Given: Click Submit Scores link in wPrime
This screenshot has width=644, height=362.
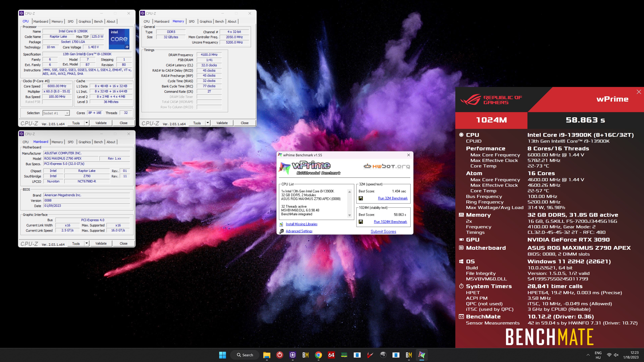Looking at the screenshot, I should click(x=383, y=232).
